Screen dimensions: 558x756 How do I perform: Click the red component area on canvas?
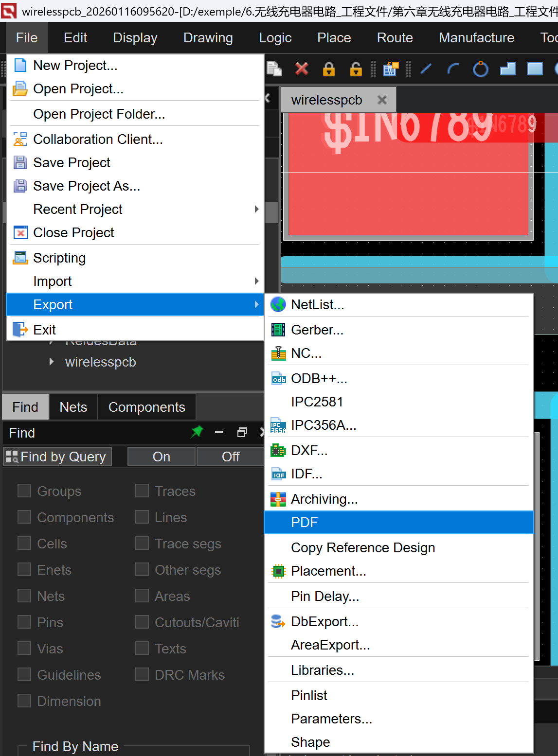pyautogui.click(x=408, y=194)
